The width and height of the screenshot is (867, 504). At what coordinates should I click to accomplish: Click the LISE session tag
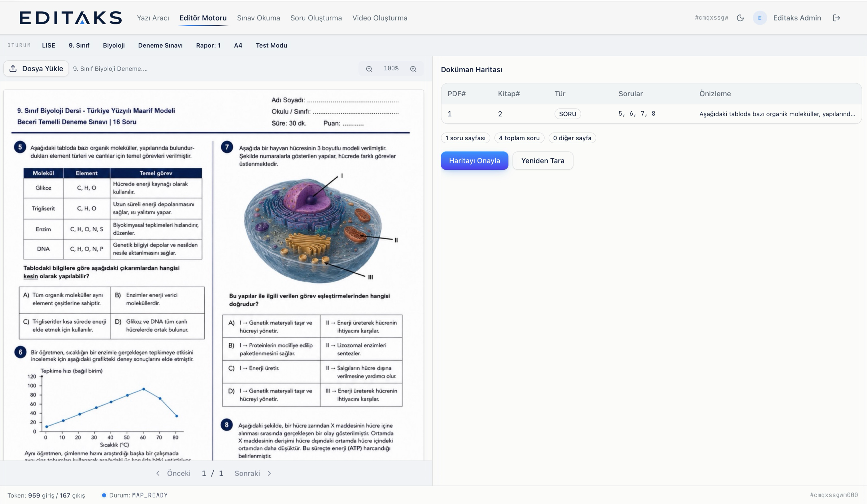(49, 46)
